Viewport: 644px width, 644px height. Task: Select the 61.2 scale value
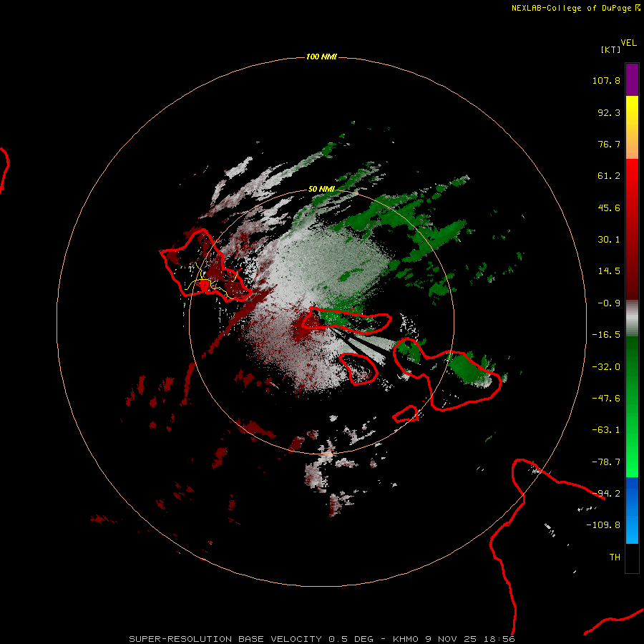(x=609, y=176)
